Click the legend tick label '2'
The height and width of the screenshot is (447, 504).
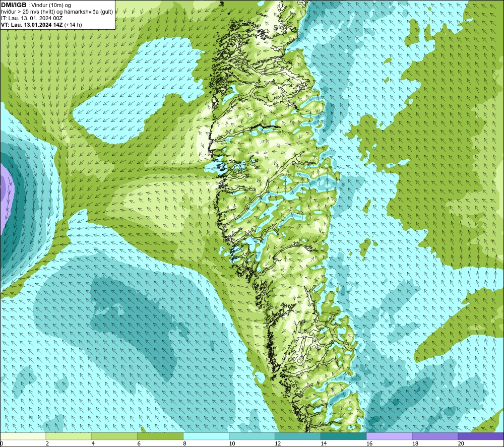point(47,443)
